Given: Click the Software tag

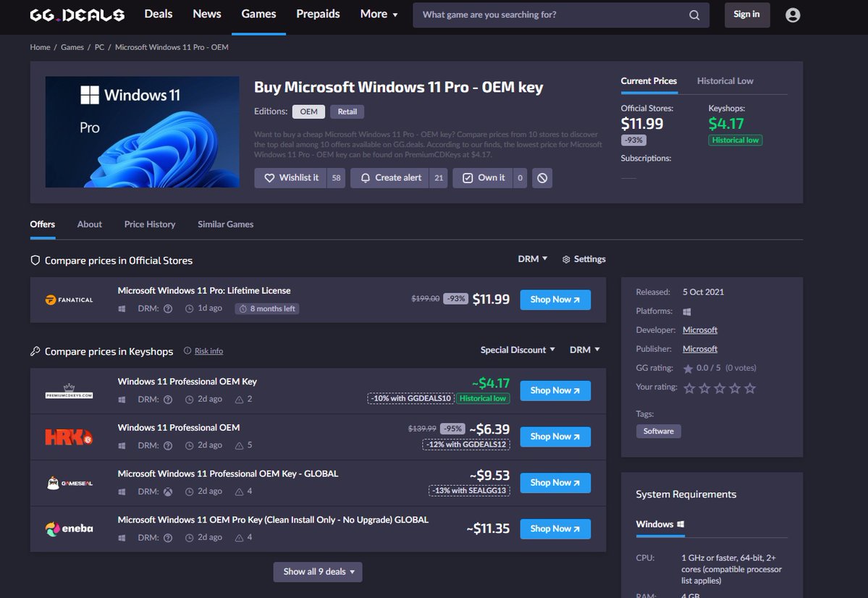Looking at the screenshot, I should click(658, 431).
